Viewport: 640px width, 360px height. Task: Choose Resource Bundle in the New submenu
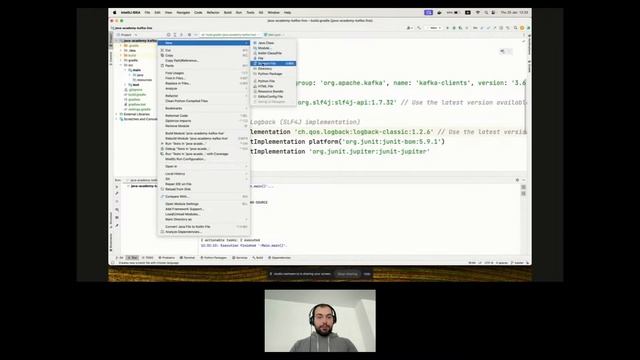(x=273, y=91)
